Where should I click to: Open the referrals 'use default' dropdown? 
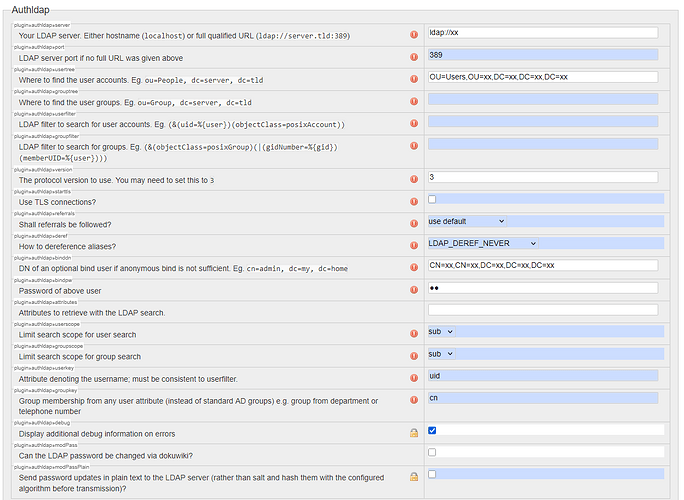[466, 221]
